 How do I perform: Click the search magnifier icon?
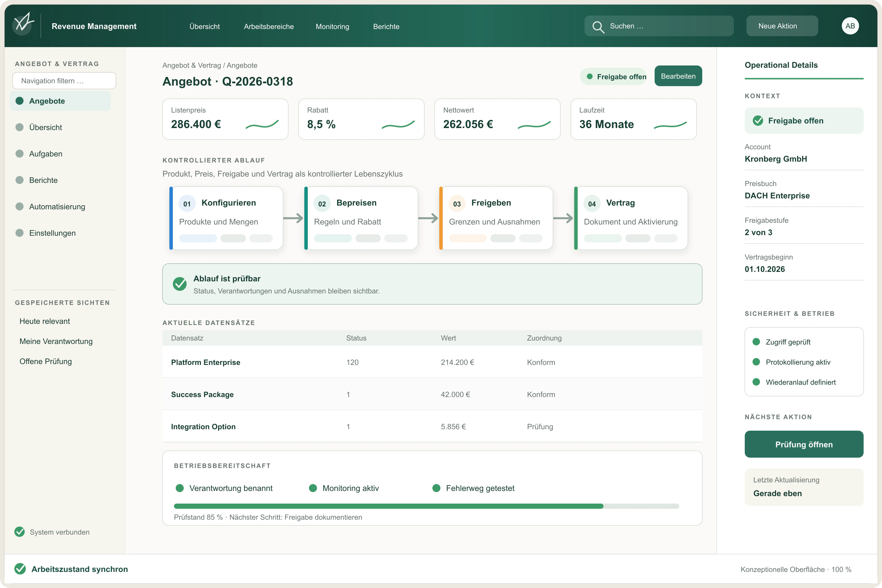click(x=598, y=27)
